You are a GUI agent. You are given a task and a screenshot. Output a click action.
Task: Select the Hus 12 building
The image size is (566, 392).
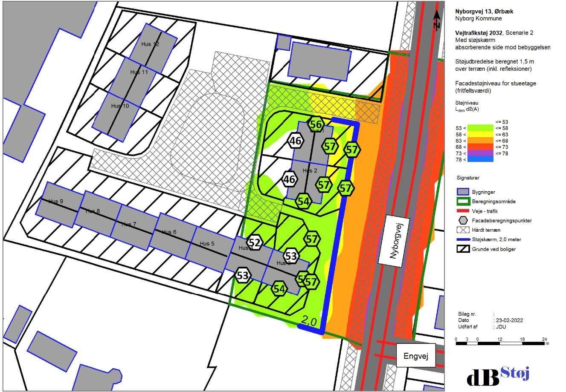tap(152, 43)
